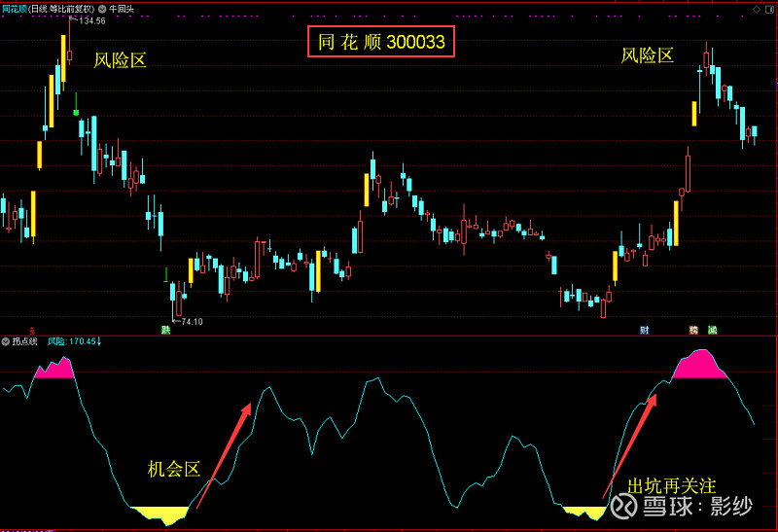Open the green 减 holdings reduction marker

tap(713, 330)
